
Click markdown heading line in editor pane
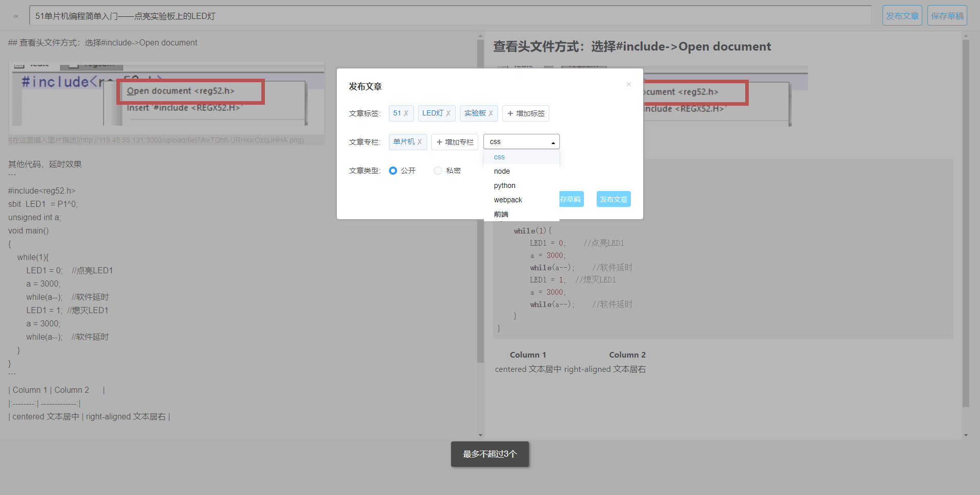click(103, 42)
